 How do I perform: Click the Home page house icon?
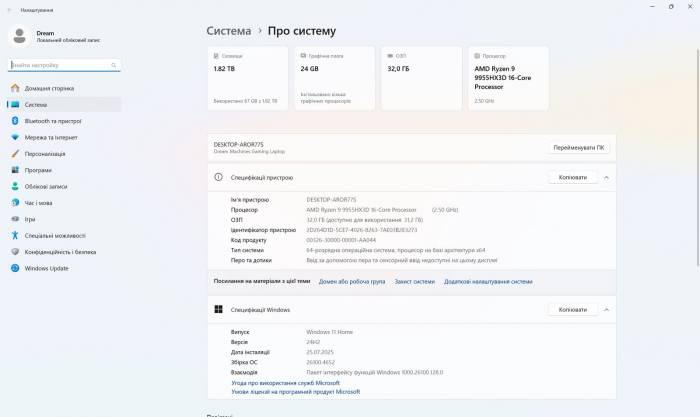coord(15,88)
